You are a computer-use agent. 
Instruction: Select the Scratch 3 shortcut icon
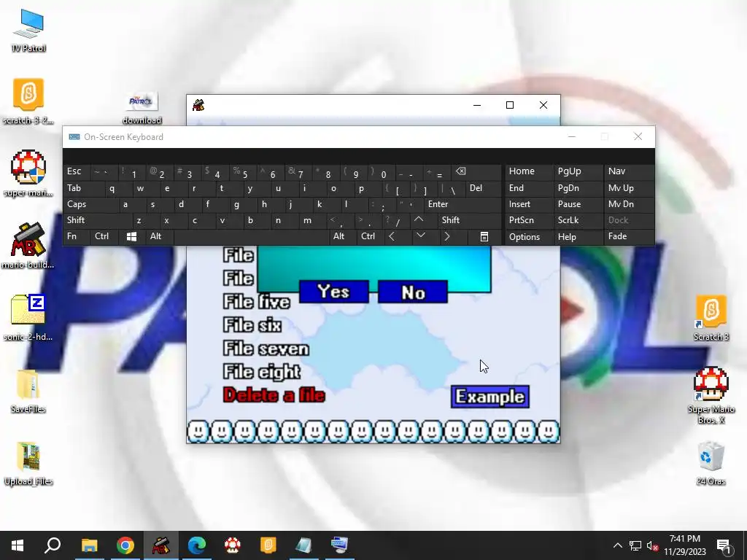tap(711, 318)
